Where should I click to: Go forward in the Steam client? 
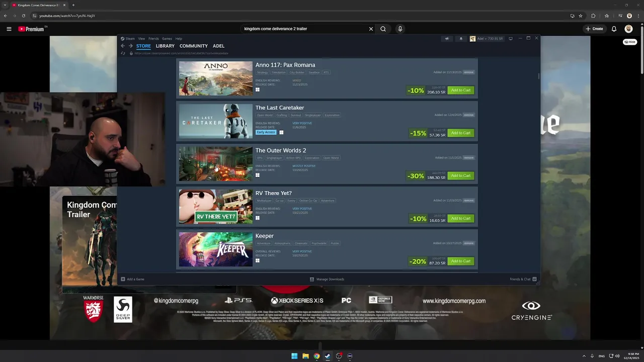click(131, 46)
